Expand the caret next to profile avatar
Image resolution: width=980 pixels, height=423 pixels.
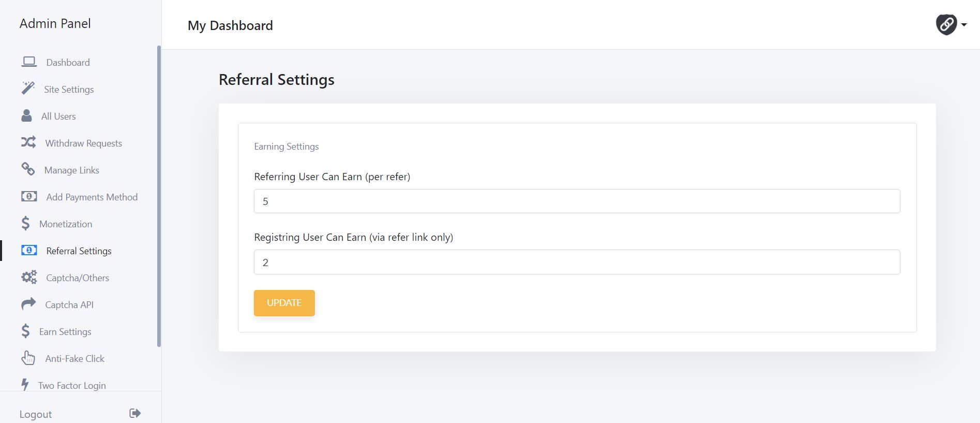tap(964, 25)
